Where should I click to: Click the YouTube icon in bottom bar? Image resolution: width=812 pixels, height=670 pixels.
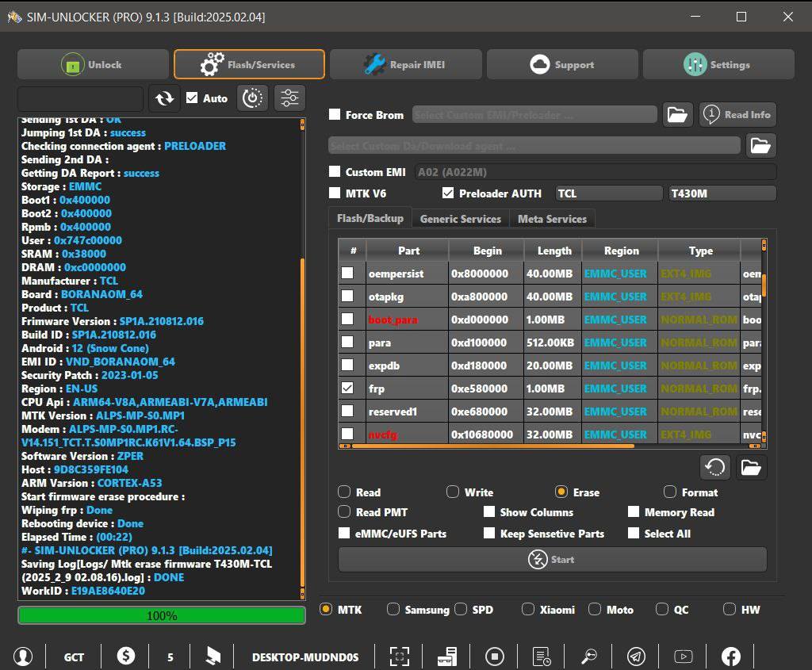click(x=683, y=656)
